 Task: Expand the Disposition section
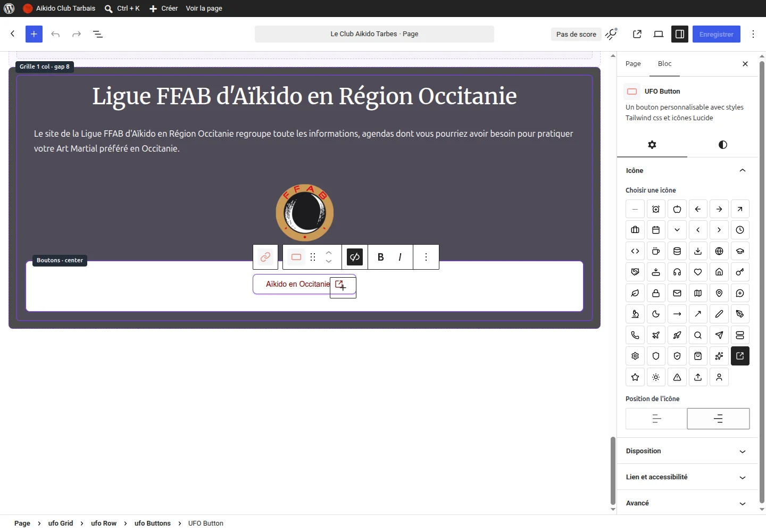click(x=687, y=451)
